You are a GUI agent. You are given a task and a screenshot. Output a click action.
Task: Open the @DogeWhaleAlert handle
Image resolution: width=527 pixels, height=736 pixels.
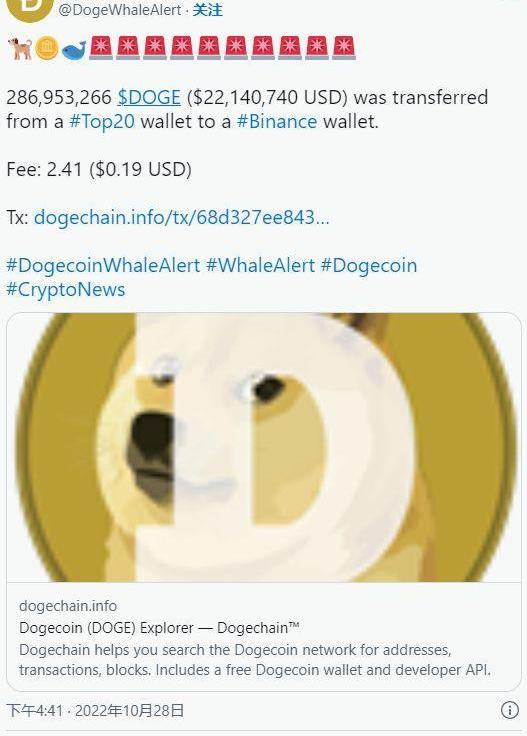tap(120, 10)
